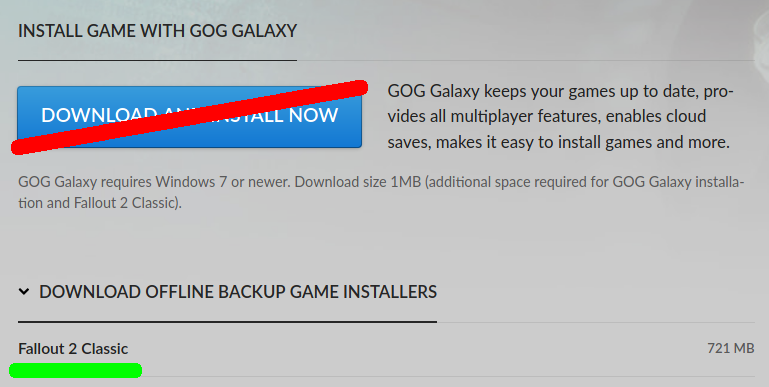Select the 721 MB file size label
The image size is (769, 387).
[730, 348]
